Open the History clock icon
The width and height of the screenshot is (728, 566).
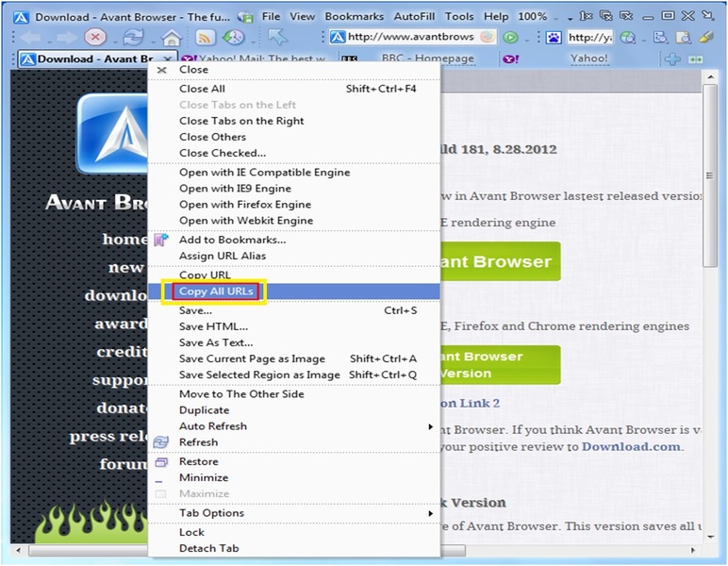point(233,37)
